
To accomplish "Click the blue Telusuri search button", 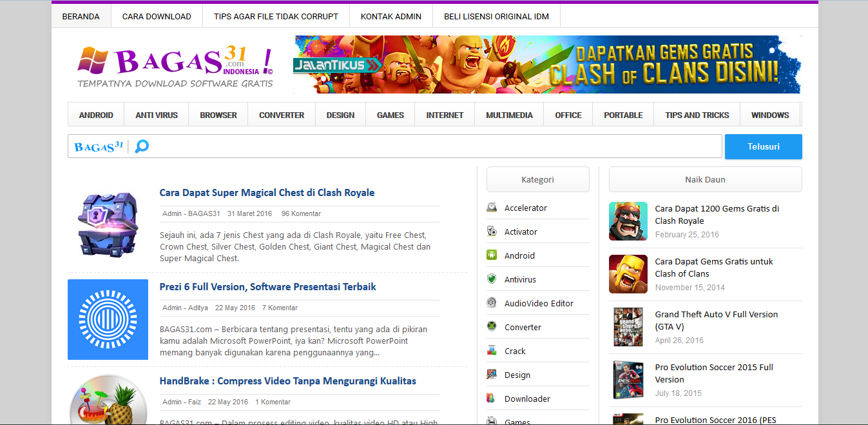I will [x=764, y=146].
